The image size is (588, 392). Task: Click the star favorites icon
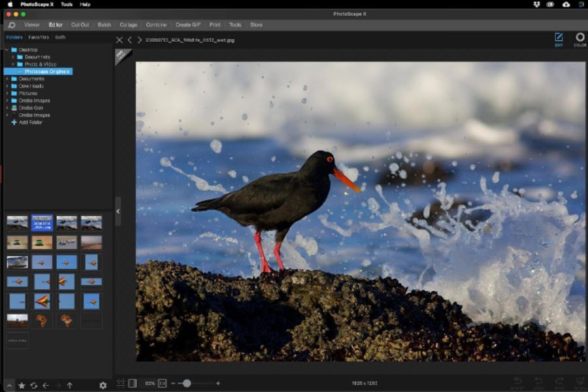coord(22,385)
